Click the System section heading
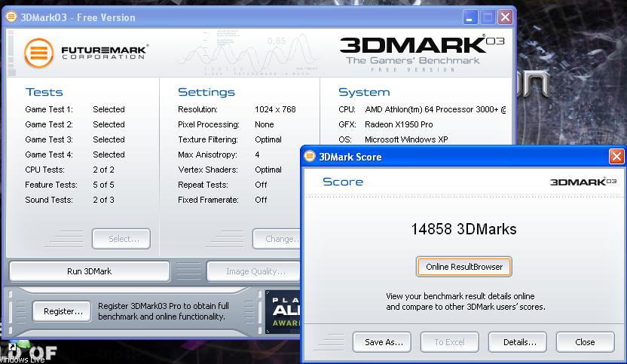This screenshot has width=627, height=364. click(x=364, y=92)
